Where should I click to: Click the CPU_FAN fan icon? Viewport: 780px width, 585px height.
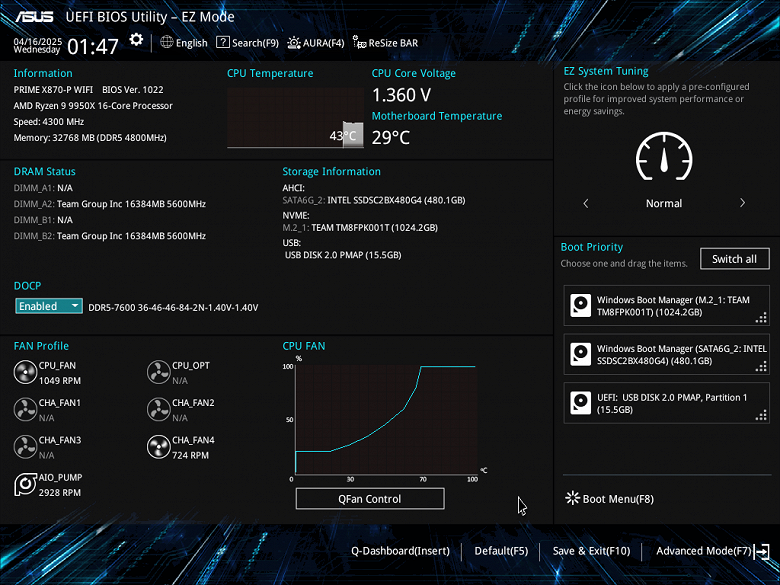(25, 373)
